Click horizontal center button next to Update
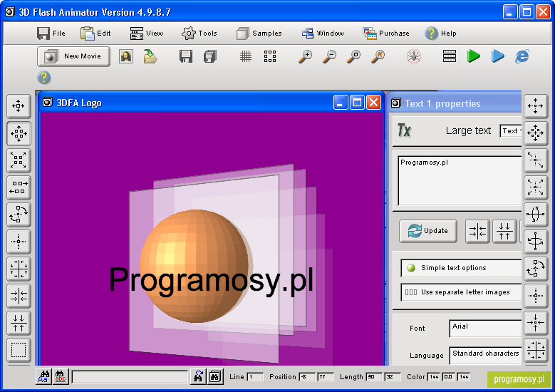Image resolution: width=555 pixels, height=392 pixels. point(477,231)
